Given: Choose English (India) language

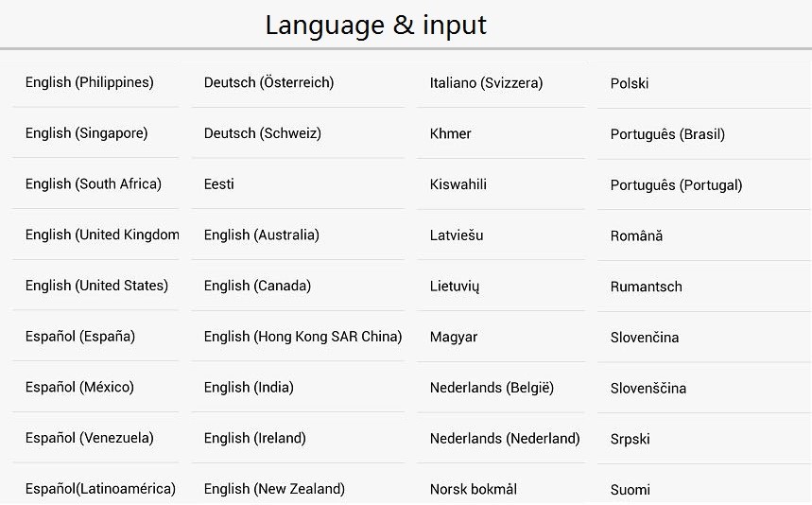Looking at the screenshot, I should (250, 388).
